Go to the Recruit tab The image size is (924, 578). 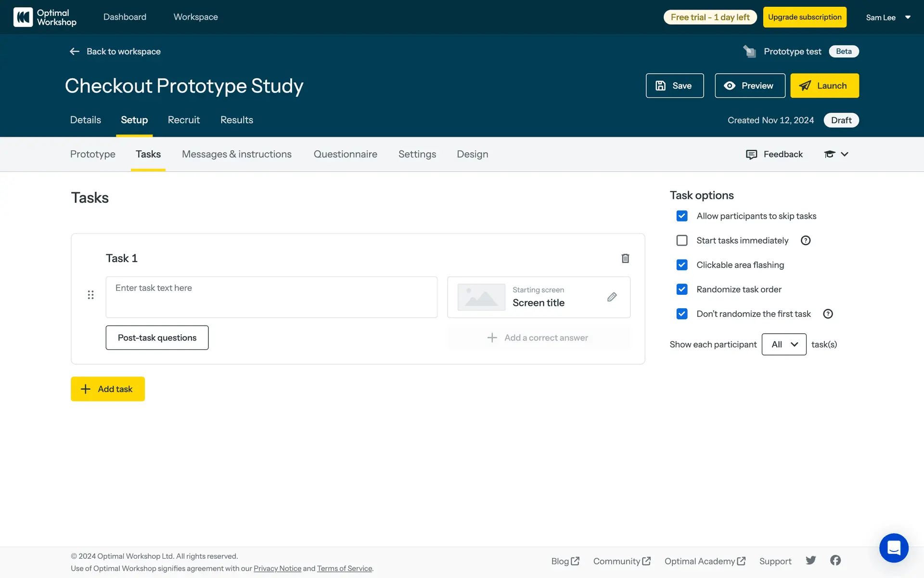[x=183, y=120]
